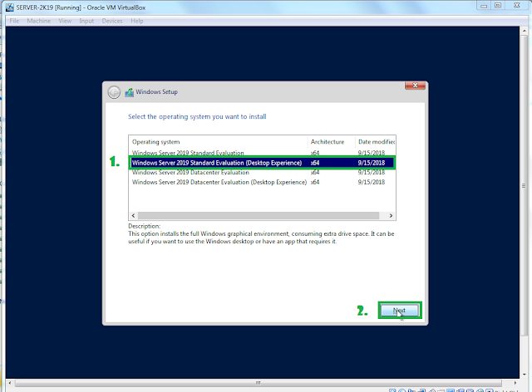Click the Architecture column header
Screen dimensions: 532x392
click(x=331, y=142)
